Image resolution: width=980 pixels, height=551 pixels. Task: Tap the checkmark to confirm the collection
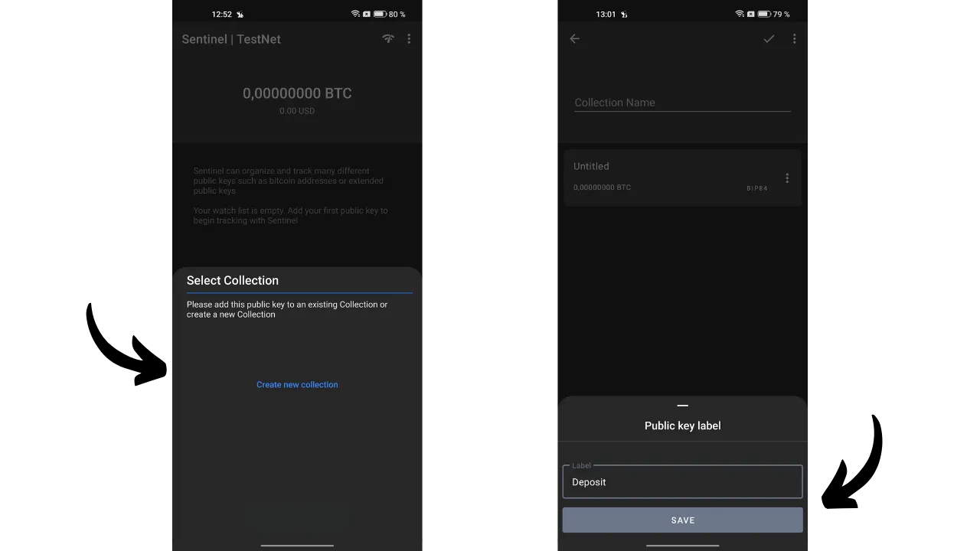[769, 39]
